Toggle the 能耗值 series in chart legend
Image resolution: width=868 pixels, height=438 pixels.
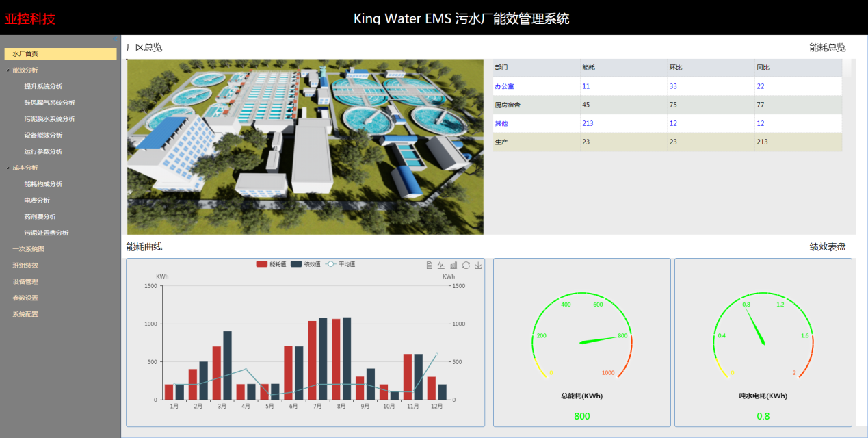pyautogui.click(x=270, y=264)
